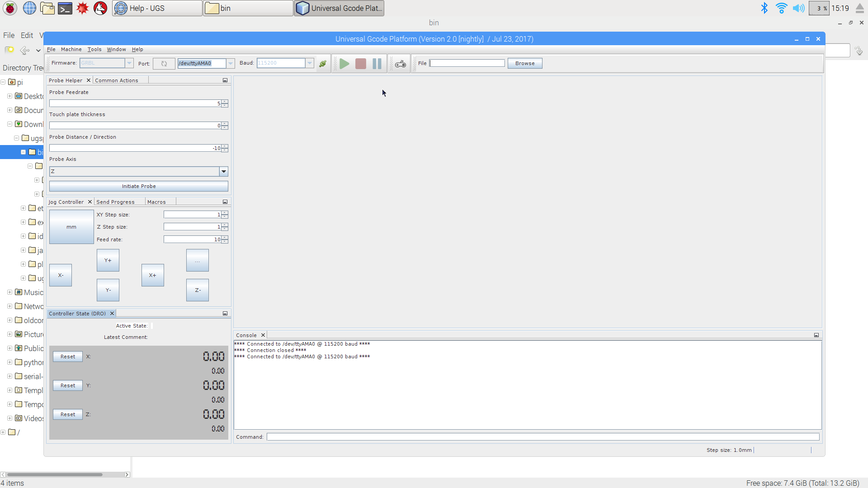868x488 pixels.
Task: Open the Window menu
Action: [116, 50]
